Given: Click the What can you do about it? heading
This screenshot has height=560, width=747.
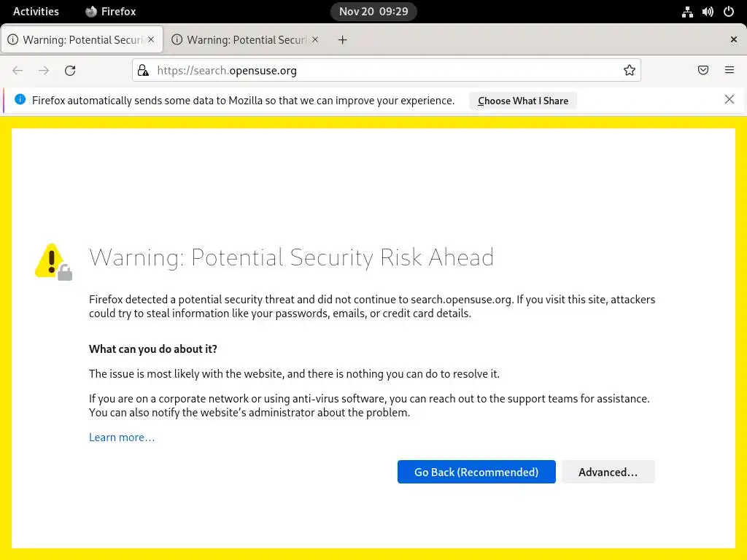Looking at the screenshot, I should point(153,349).
